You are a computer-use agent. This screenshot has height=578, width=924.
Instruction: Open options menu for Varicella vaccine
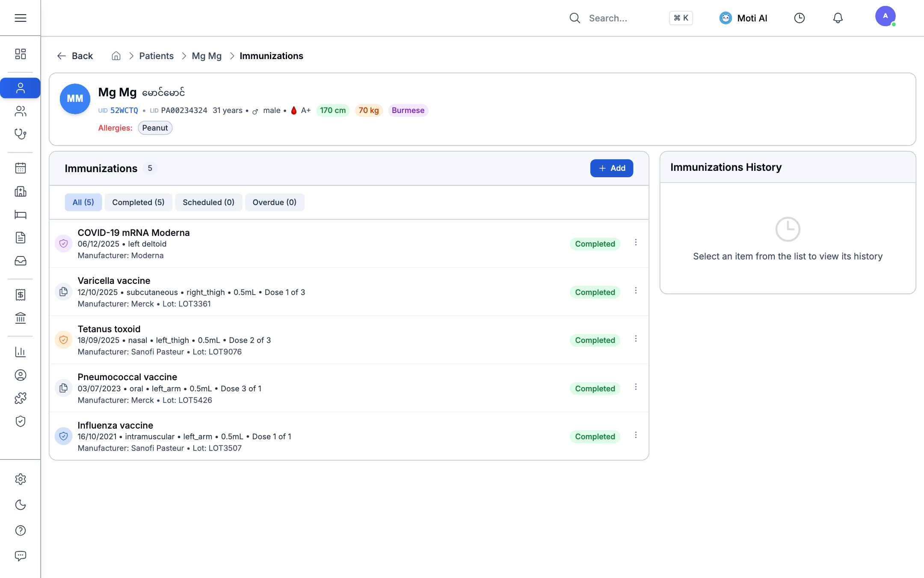636,291
